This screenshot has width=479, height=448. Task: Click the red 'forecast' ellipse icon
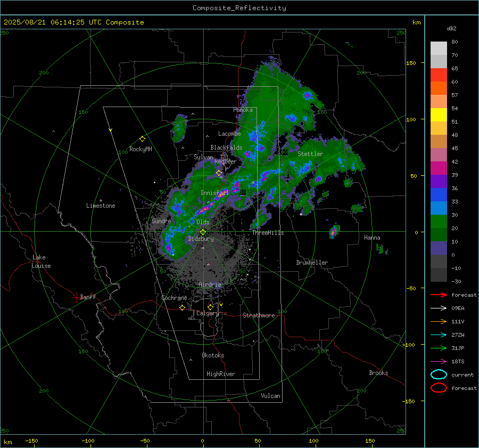439,388
